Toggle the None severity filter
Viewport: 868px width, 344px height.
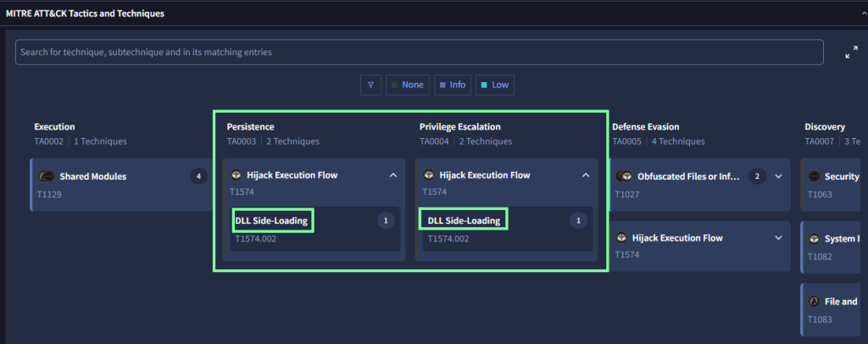click(406, 85)
